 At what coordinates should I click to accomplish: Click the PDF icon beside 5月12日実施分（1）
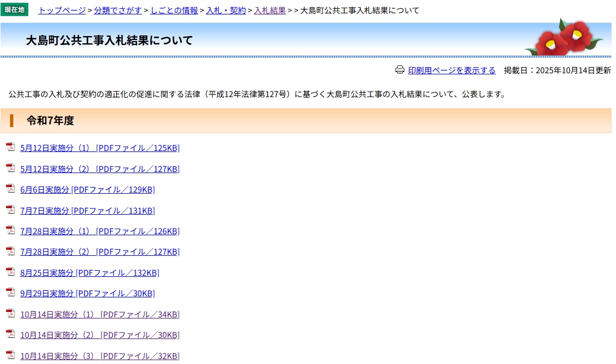[11, 147]
